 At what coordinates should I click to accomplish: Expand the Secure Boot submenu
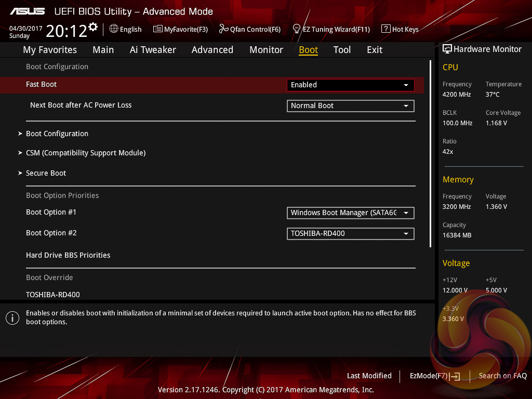click(46, 173)
